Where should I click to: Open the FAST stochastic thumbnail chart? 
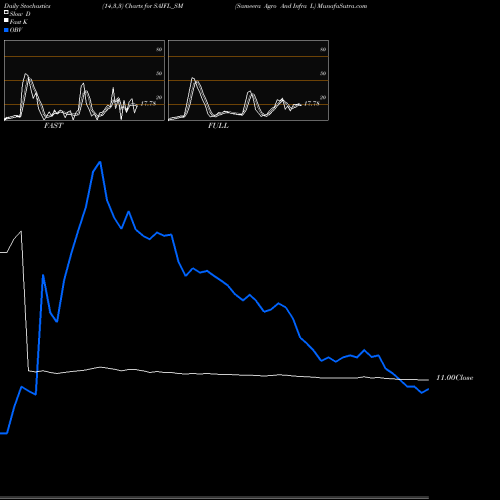pos(84,80)
